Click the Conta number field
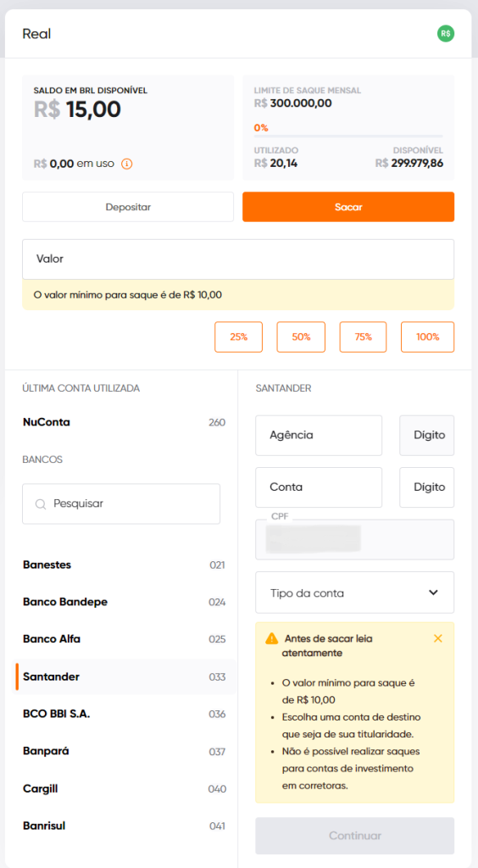The height and width of the screenshot is (868, 478). point(319,487)
